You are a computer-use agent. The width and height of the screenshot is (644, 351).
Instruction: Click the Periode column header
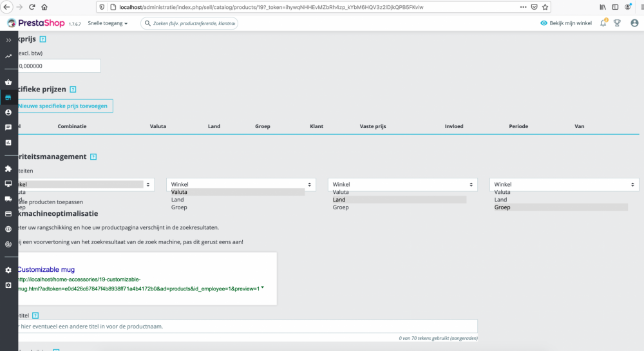pos(518,126)
